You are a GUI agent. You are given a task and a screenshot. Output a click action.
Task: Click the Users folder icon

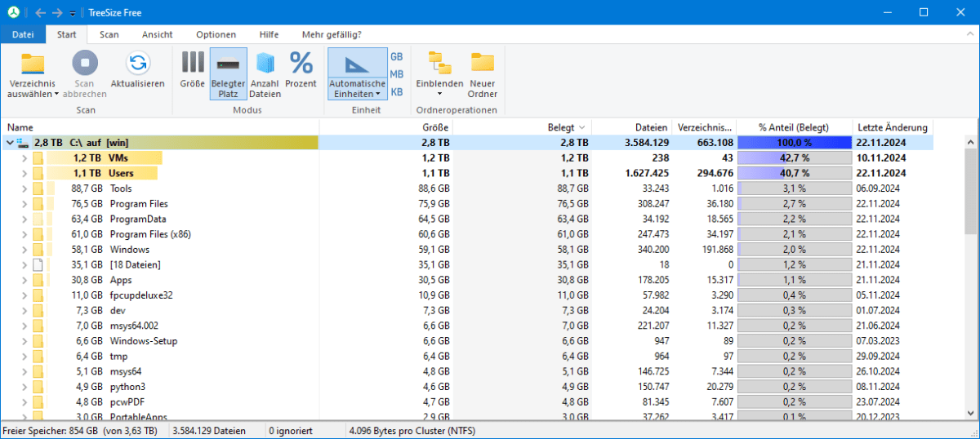pyautogui.click(x=38, y=173)
